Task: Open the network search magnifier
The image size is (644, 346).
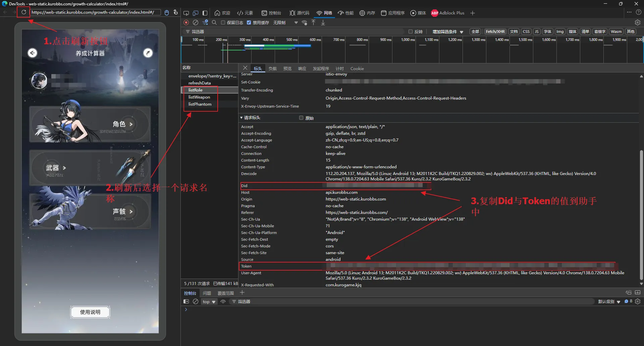Action: 214,22
